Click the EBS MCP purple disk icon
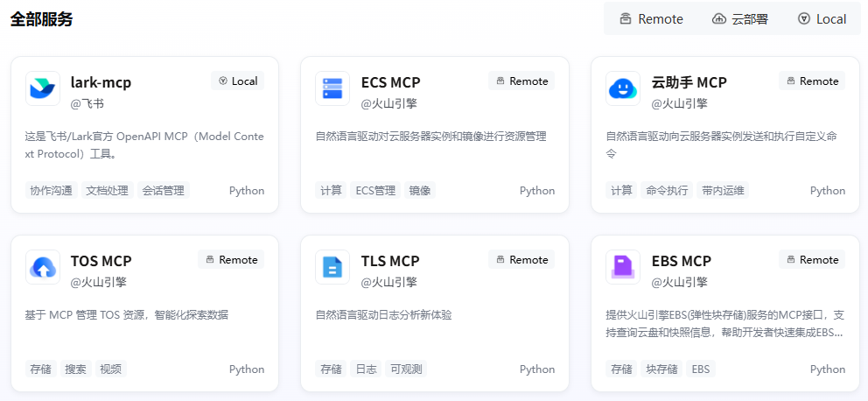This screenshot has height=401, width=868. pos(623,267)
